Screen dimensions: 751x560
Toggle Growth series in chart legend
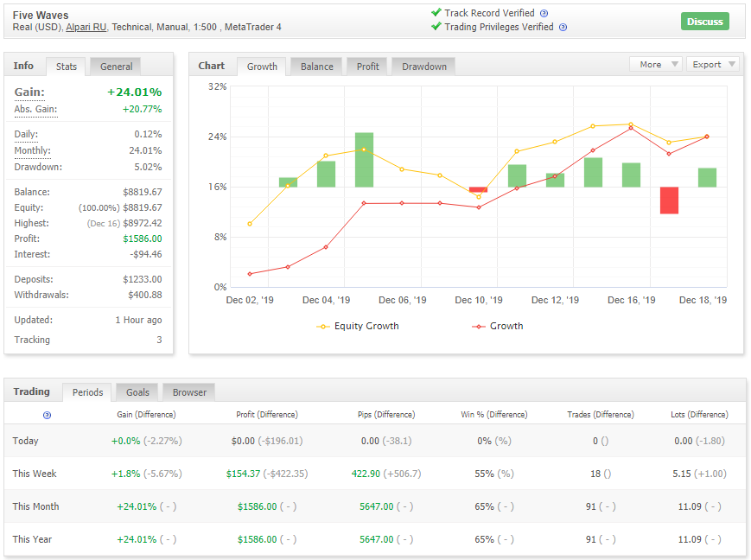click(x=498, y=326)
